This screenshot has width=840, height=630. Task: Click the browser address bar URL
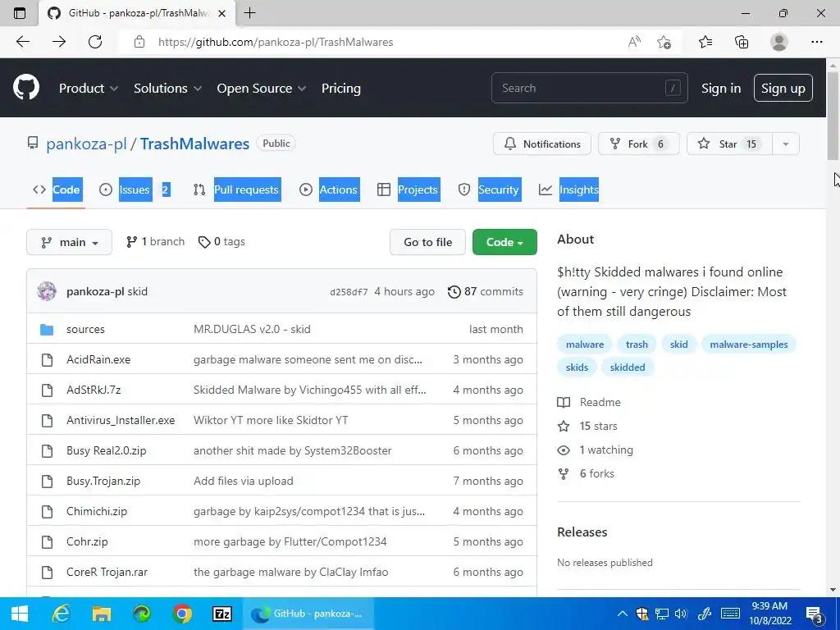pos(276,43)
